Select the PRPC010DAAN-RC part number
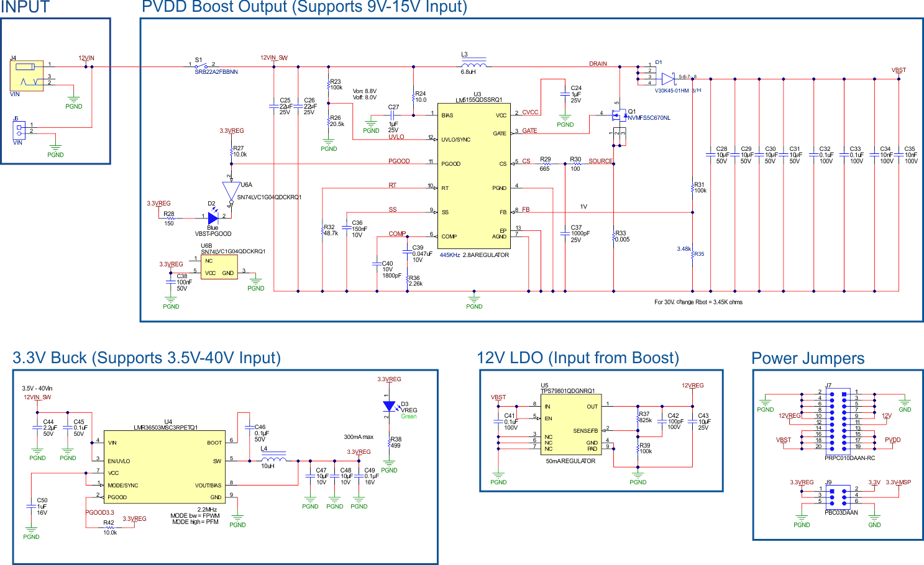The height and width of the screenshot is (565, 924). [849, 458]
